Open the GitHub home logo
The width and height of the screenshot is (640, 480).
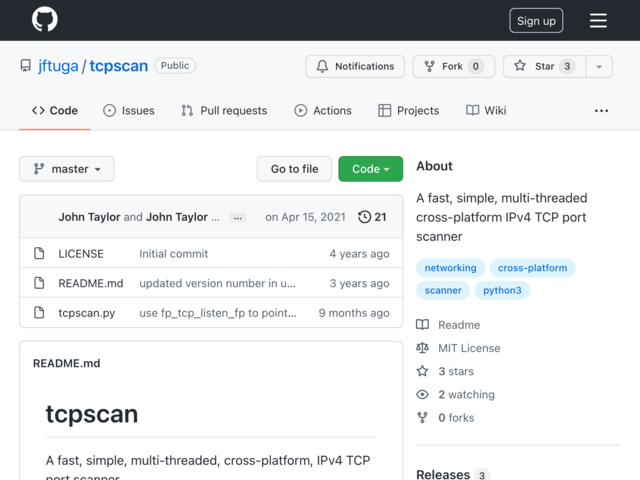click(x=44, y=19)
